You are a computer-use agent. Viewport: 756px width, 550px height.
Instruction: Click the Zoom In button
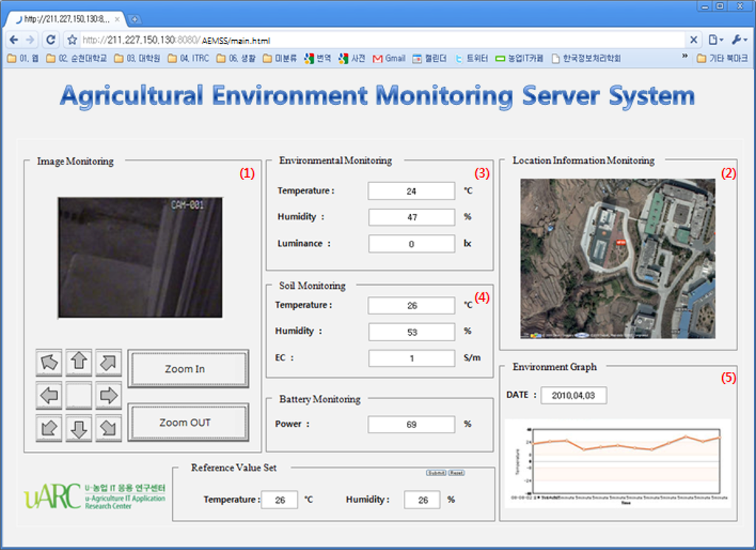point(188,368)
